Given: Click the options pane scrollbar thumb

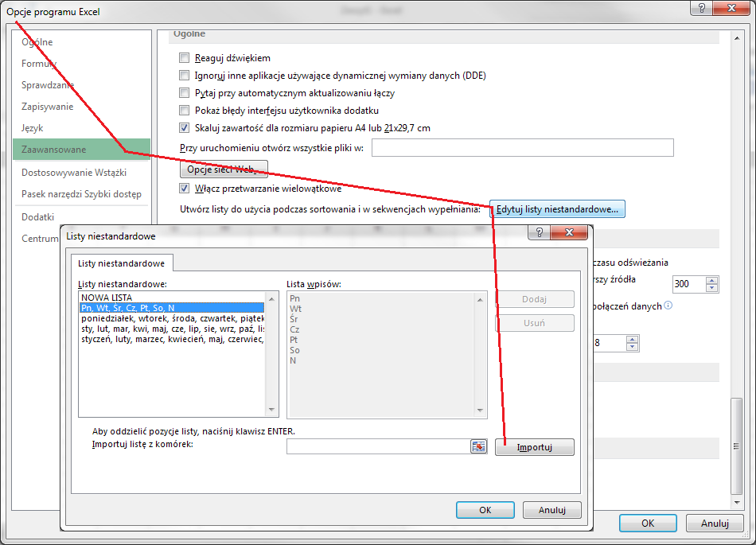Looking at the screenshot, I should click(736, 446).
